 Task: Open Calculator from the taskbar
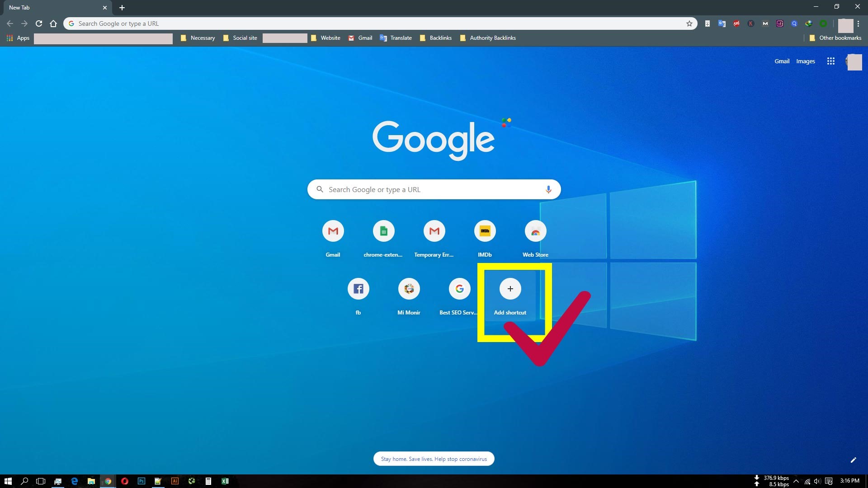208,481
